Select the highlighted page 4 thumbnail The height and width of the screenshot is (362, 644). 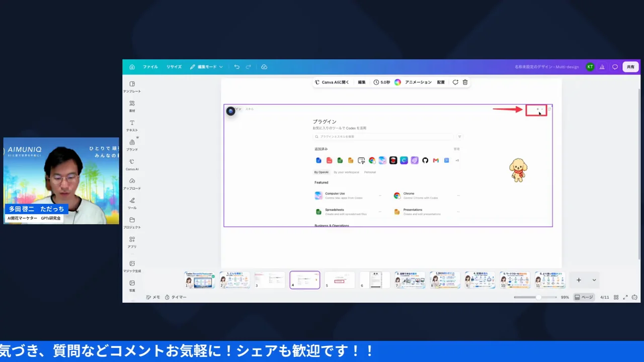coord(305,280)
